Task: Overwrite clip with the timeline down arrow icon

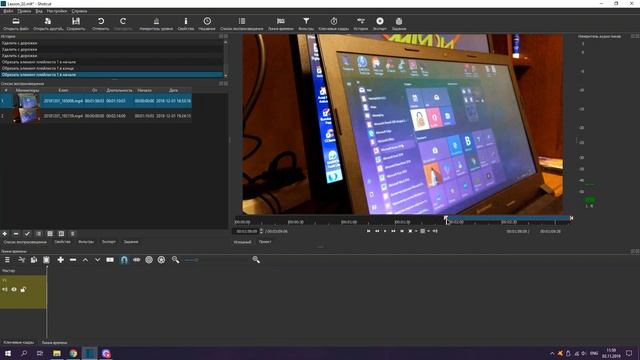Action: (x=98, y=260)
